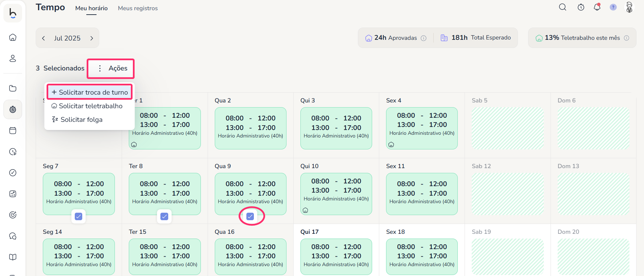Toggle the Ações dropdown menu
This screenshot has height=276, width=644.
111,68
